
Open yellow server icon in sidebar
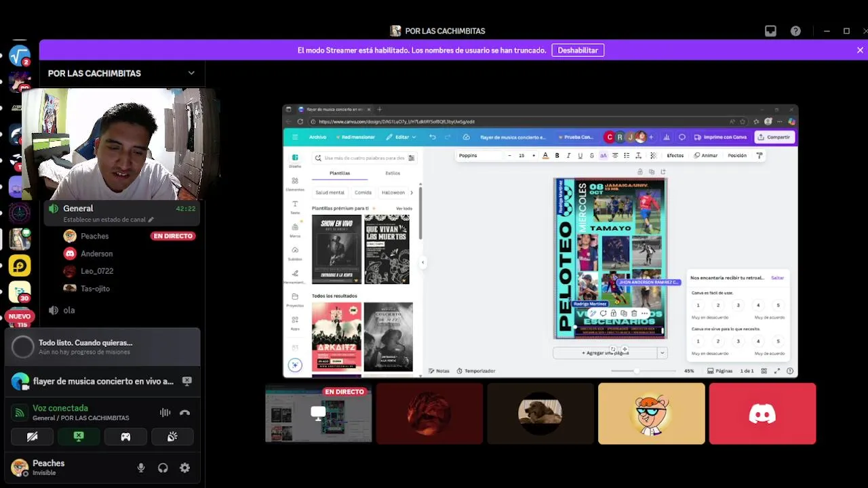20,266
